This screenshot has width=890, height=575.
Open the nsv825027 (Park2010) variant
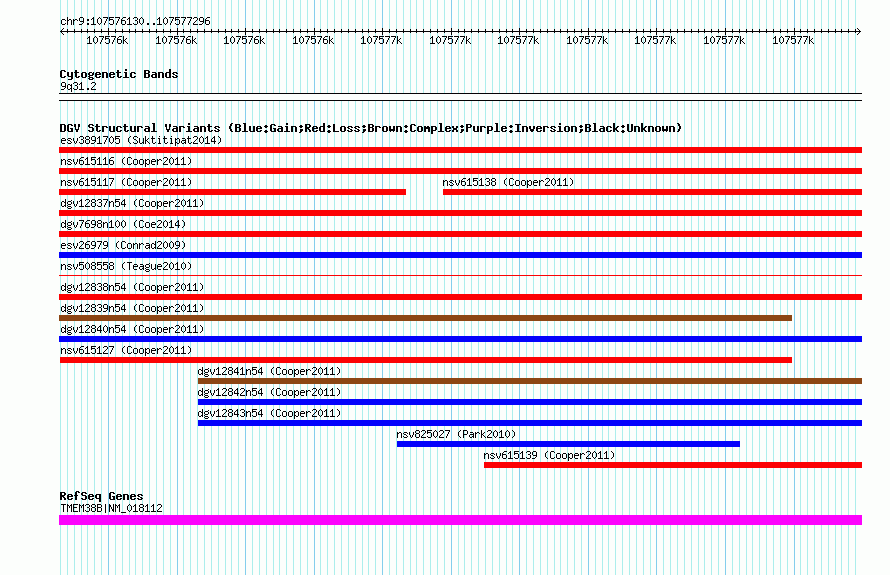[x=456, y=434]
